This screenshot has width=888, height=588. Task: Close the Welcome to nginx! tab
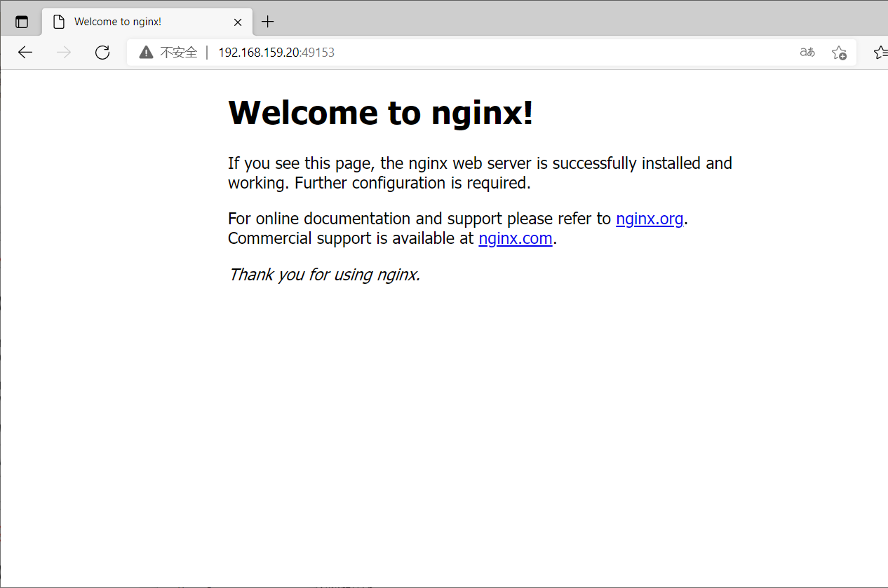coord(238,22)
